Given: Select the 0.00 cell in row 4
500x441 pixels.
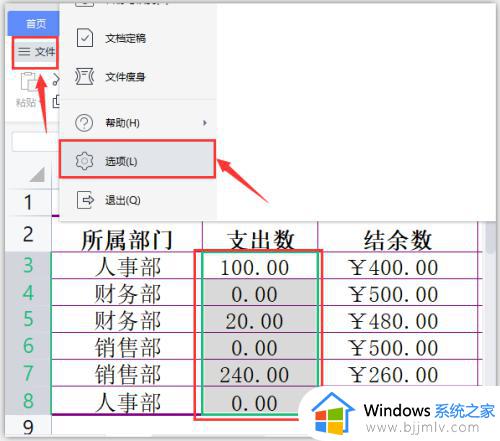Looking at the screenshot, I should [x=260, y=292].
